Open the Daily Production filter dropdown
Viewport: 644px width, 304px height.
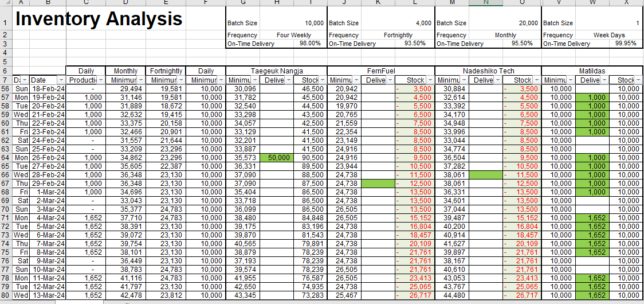101,80
